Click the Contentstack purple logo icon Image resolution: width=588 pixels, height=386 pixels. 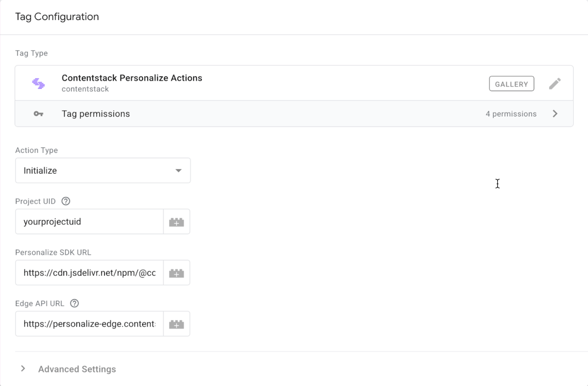pyautogui.click(x=39, y=83)
